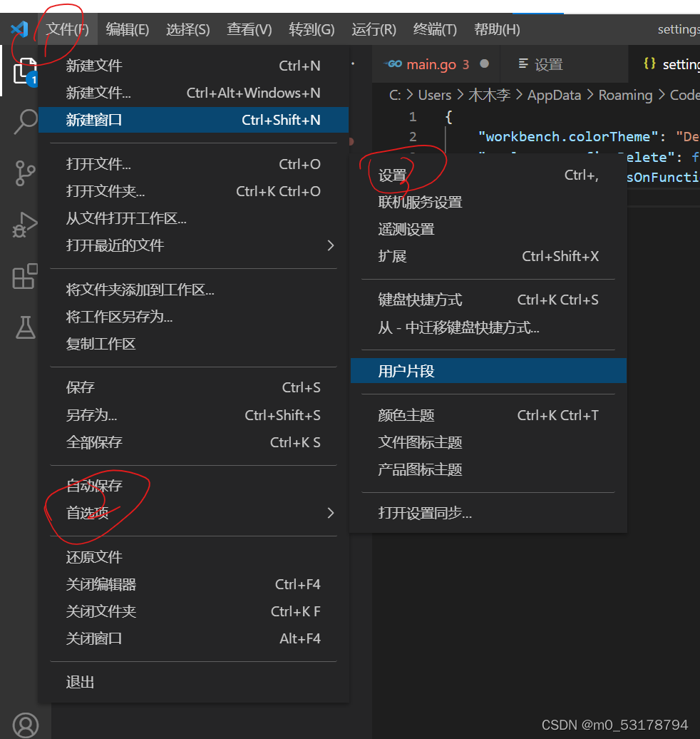Open the 编辑(E) menu
The height and width of the screenshot is (739, 700).
[127, 29]
